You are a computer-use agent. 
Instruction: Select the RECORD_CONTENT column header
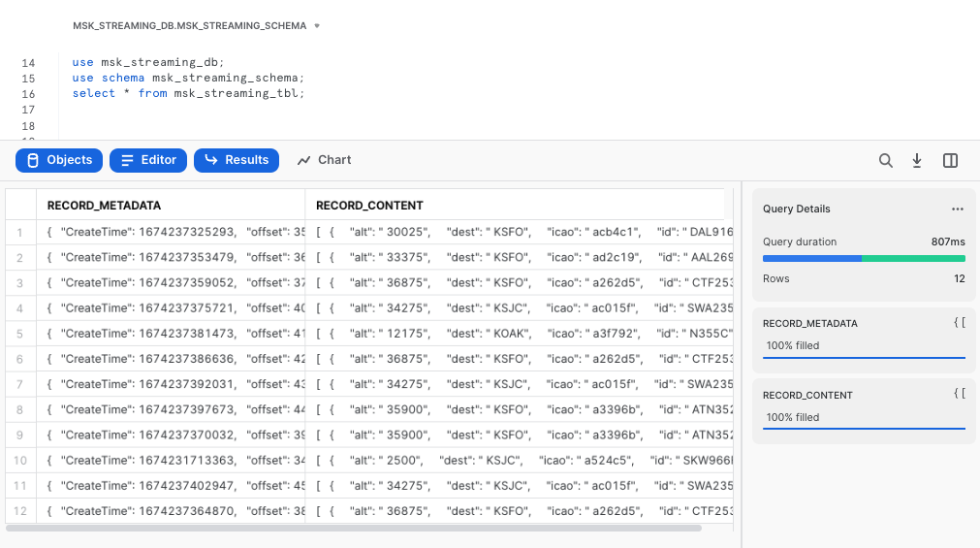pyautogui.click(x=369, y=206)
